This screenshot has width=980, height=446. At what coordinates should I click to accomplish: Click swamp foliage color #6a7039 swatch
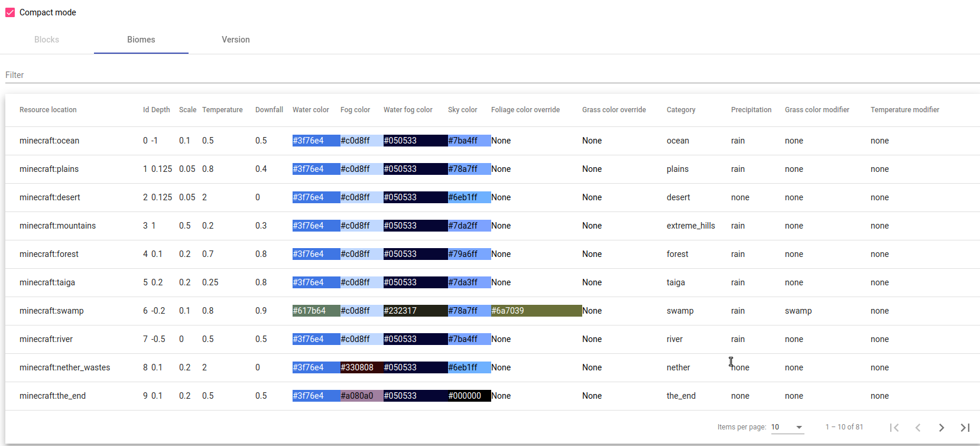click(x=537, y=311)
